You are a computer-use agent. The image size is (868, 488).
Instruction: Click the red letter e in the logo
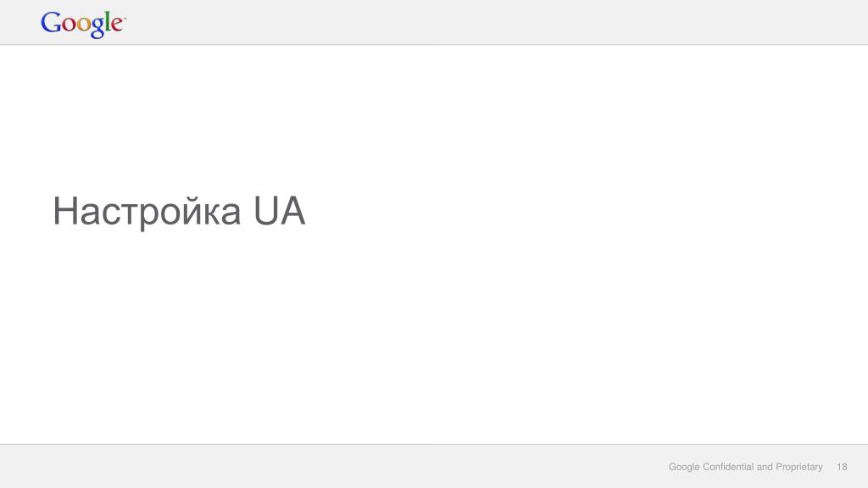click(117, 25)
